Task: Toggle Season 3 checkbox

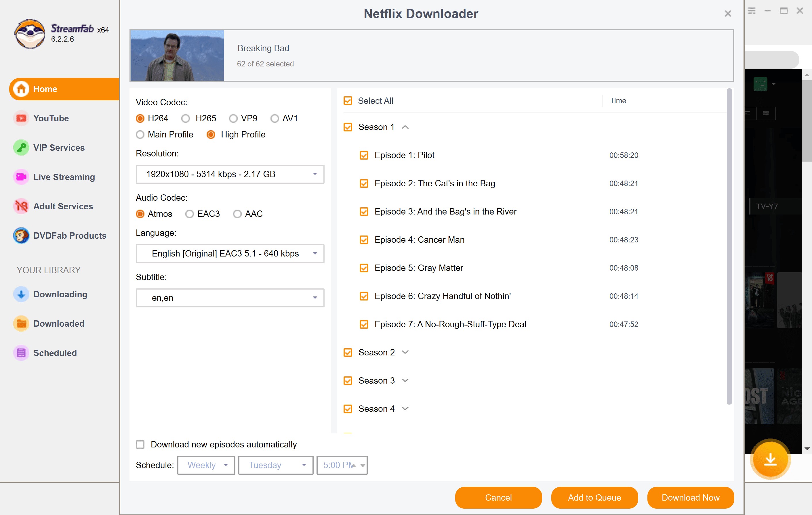Action: tap(348, 381)
